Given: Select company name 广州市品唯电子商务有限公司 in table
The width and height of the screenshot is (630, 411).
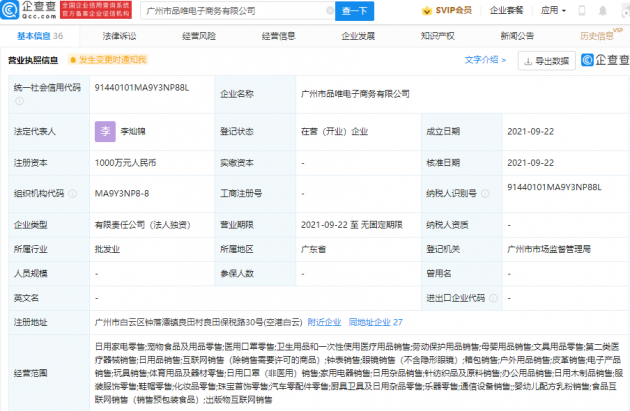Looking at the screenshot, I should tap(355, 94).
